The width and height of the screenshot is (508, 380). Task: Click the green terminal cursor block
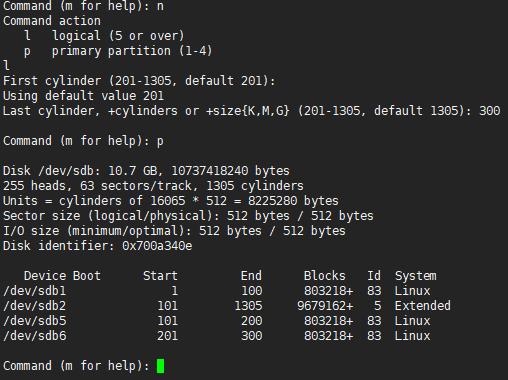(160, 366)
